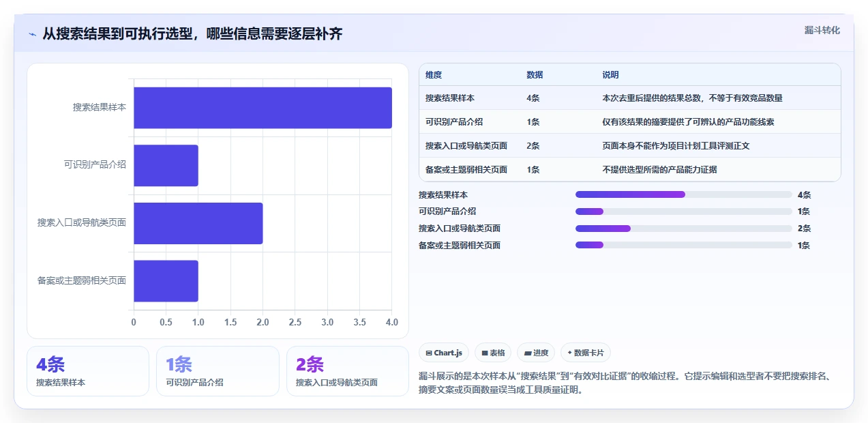The height and width of the screenshot is (423, 868).
Task: Click the 搜索入口或导航类页面 chart axis label
Action: [82, 223]
